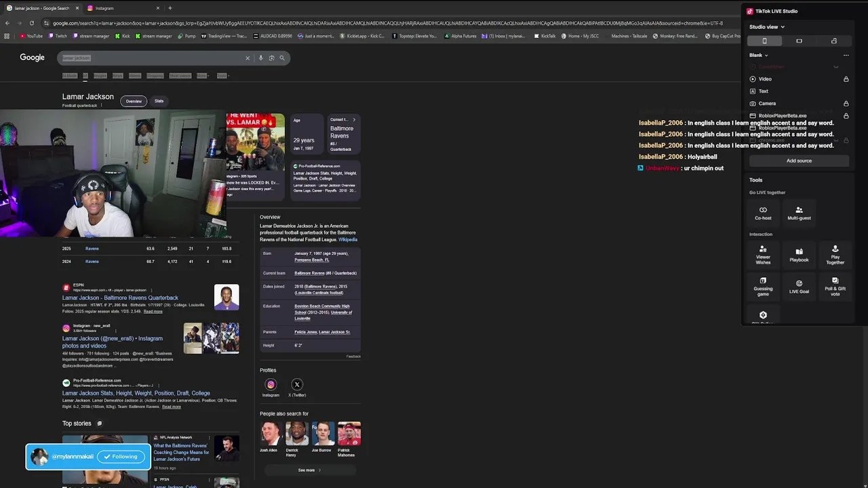Open ESPN Lamar Jackson Baltimore Ravens Quarterback result
Viewport: 868px width, 488px height.
120,298
